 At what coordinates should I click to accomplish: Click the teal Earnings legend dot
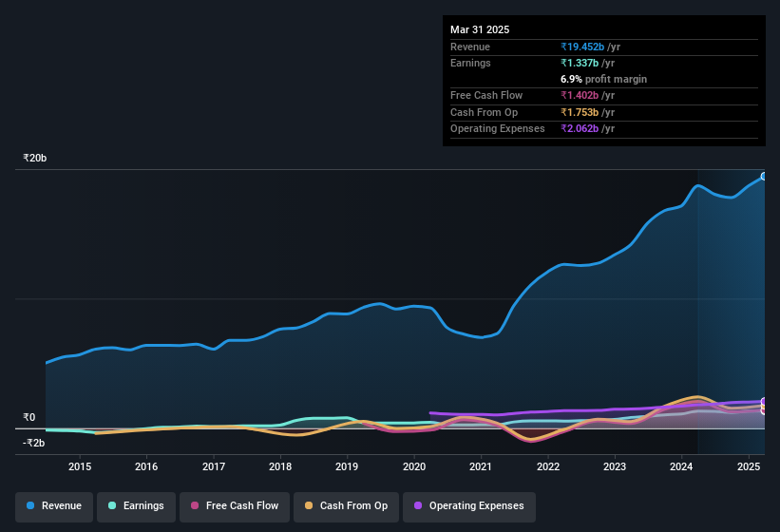point(112,505)
